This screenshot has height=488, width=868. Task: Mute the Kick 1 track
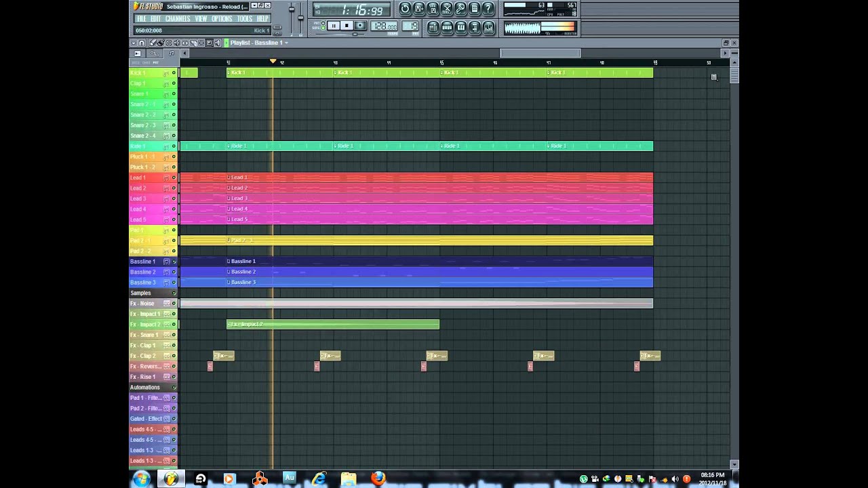point(174,73)
